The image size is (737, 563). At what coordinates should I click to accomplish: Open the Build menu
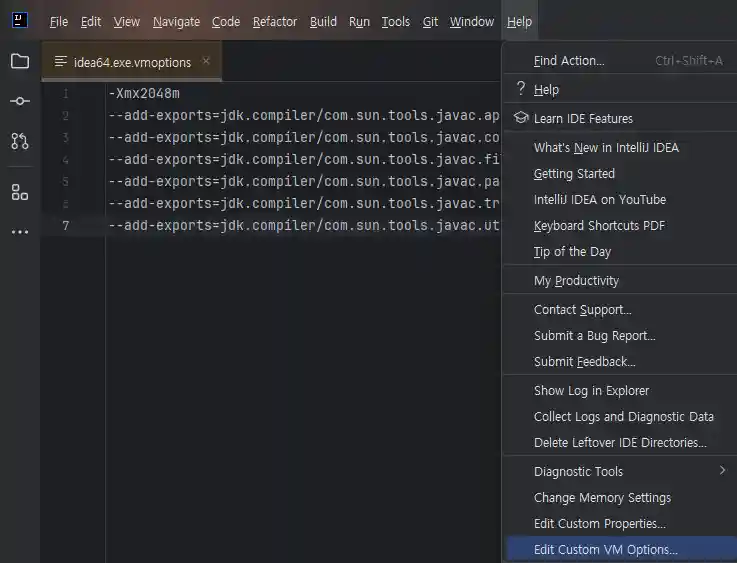tap(323, 22)
